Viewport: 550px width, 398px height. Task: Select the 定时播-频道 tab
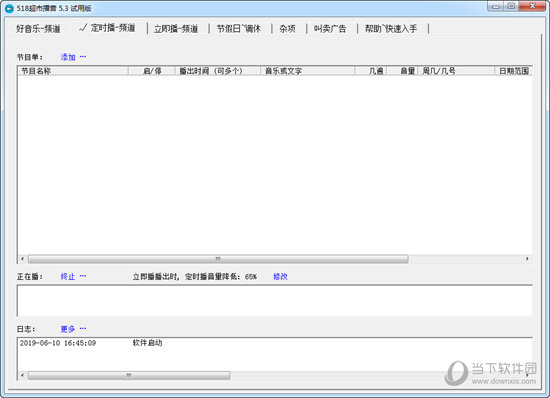point(107,28)
